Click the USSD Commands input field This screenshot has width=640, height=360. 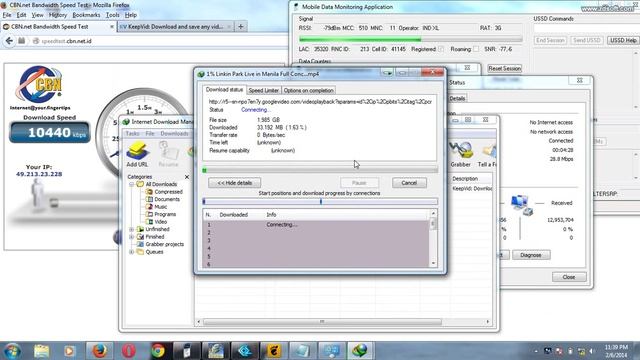click(x=587, y=28)
